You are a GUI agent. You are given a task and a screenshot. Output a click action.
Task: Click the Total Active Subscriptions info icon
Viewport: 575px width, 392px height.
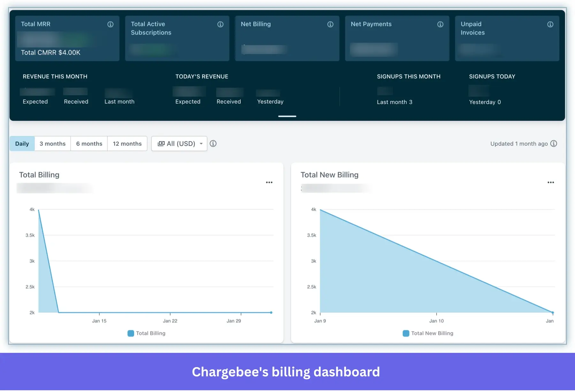220,24
